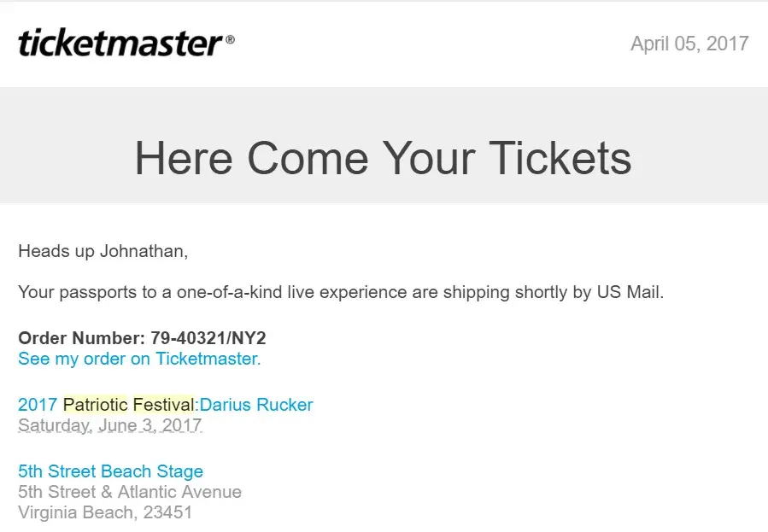Click the Ticketmaster logo
Image resolution: width=768 pixels, height=532 pixels.
point(120,42)
